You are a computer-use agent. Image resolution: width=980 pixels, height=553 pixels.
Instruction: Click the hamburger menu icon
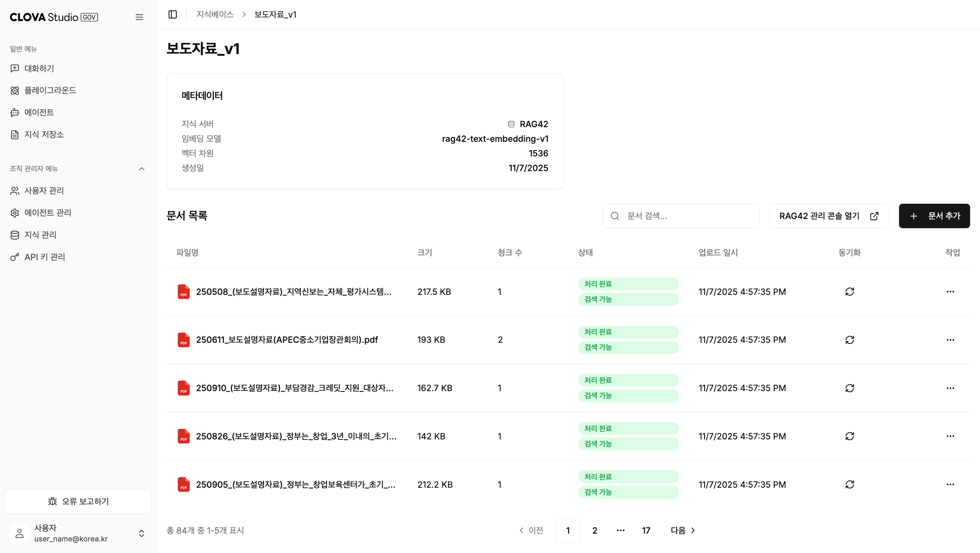pyautogui.click(x=139, y=17)
